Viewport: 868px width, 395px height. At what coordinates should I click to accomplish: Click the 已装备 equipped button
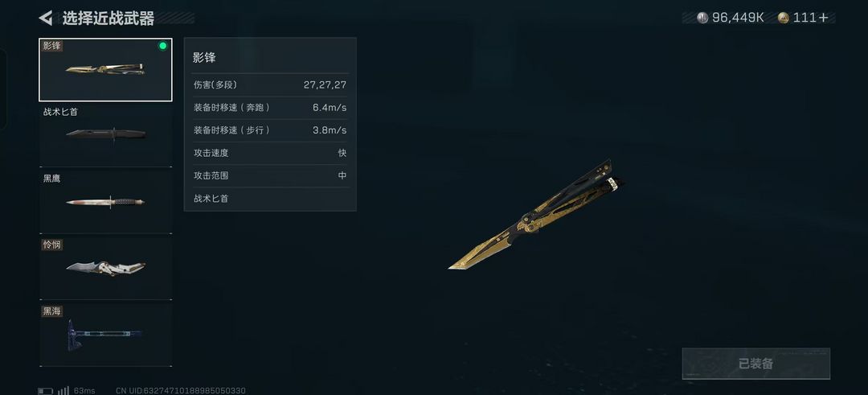pyautogui.click(x=755, y=364)
